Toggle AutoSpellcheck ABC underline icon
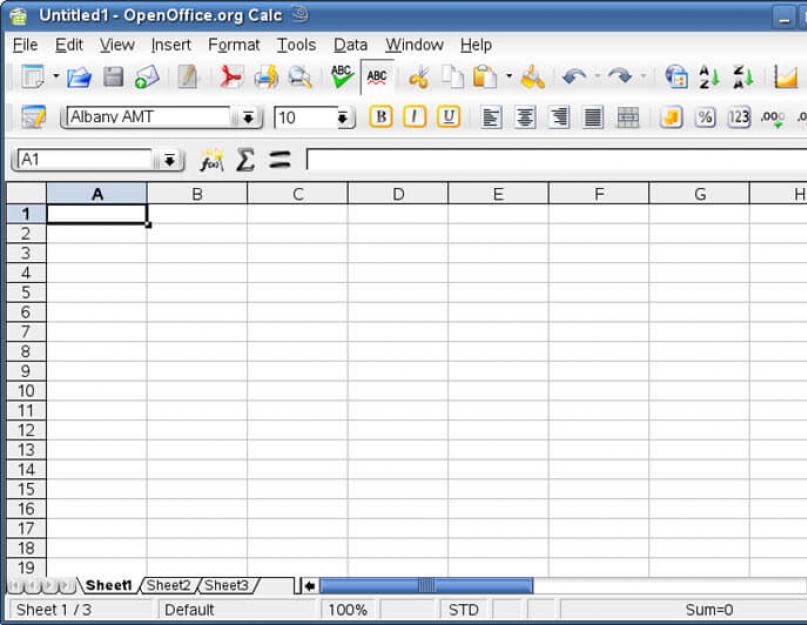This screenshot has height=625, width=807. click(x=377, y=77)
